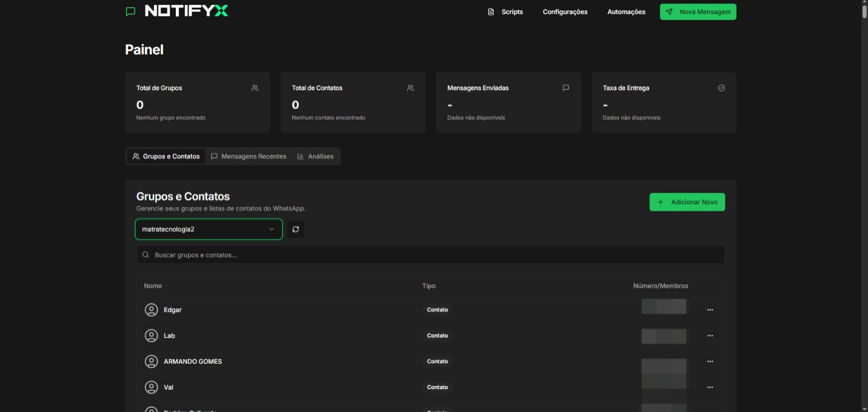Click the NotifyX logo icon
The width and height of the screenshot is (868, 412).
(x=130, y=11)
